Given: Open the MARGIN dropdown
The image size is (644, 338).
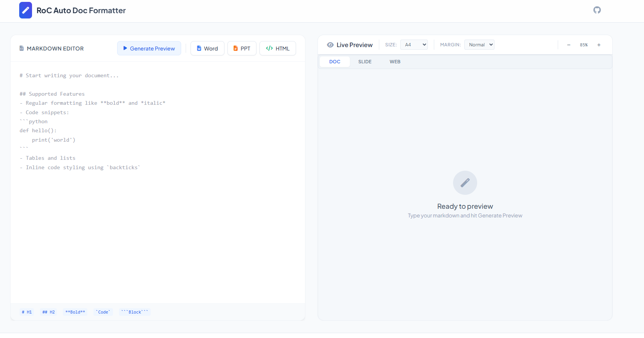Looking at the screenshot, I should 479,45.
